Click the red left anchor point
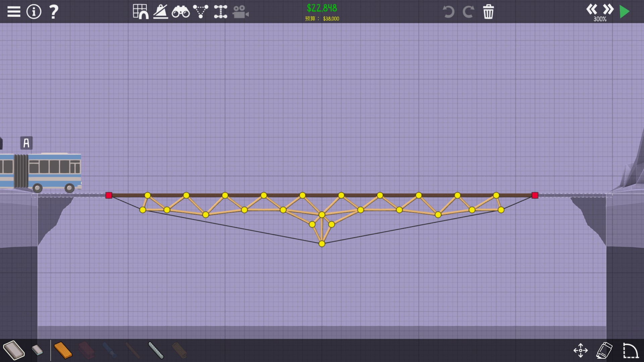The width and height of the screenshot is (644, 362). click(109, 195)
